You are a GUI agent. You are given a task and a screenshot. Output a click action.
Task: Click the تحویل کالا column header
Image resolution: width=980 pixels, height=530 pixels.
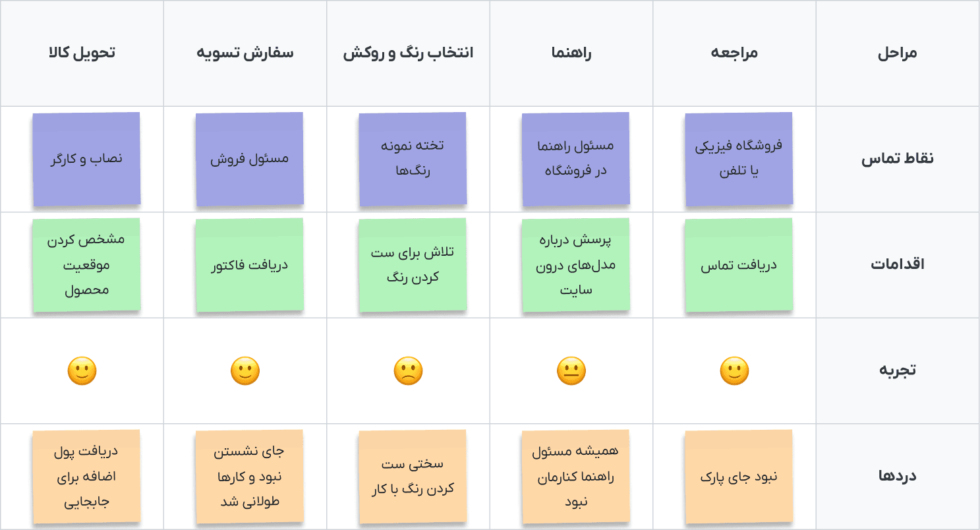[x=82, y=53]
